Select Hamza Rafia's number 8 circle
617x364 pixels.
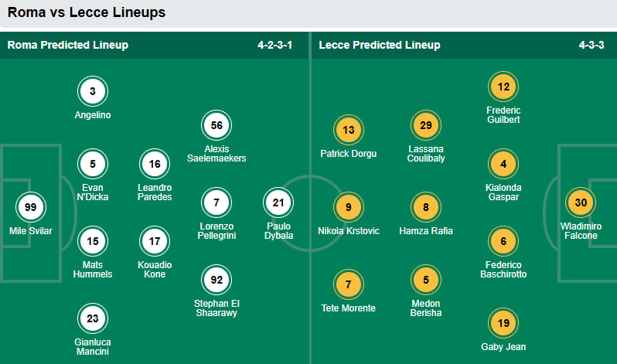pyautogui.click(x=426, y=207)
